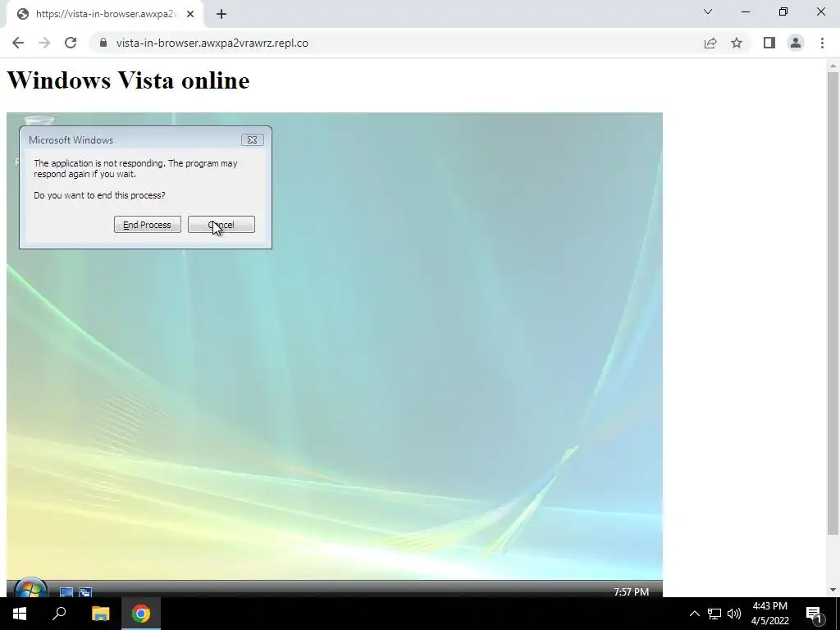Select the vista-in-browser tab

tap(105, 14)
